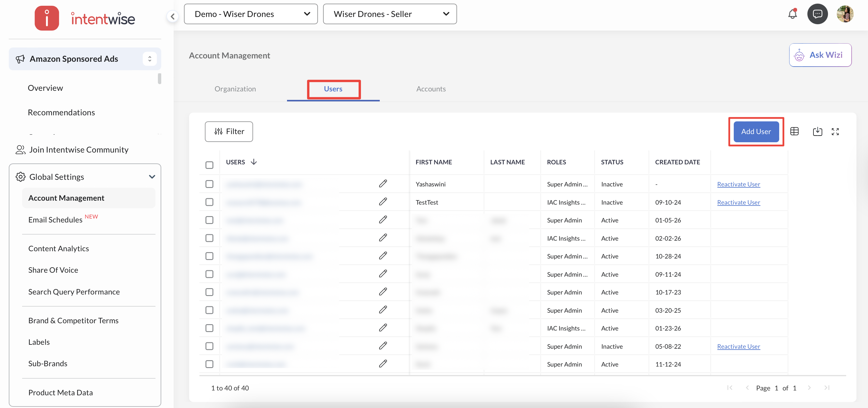Image resolution: width=868 pixels, height=408 pixels.
Task: Click the notification bell icon
Action: [792, 14]
